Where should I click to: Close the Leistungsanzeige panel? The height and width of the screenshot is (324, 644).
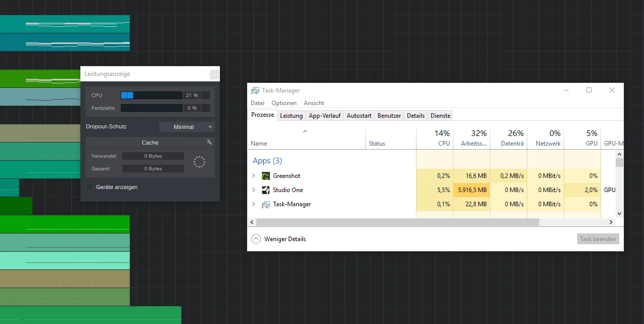214,74
